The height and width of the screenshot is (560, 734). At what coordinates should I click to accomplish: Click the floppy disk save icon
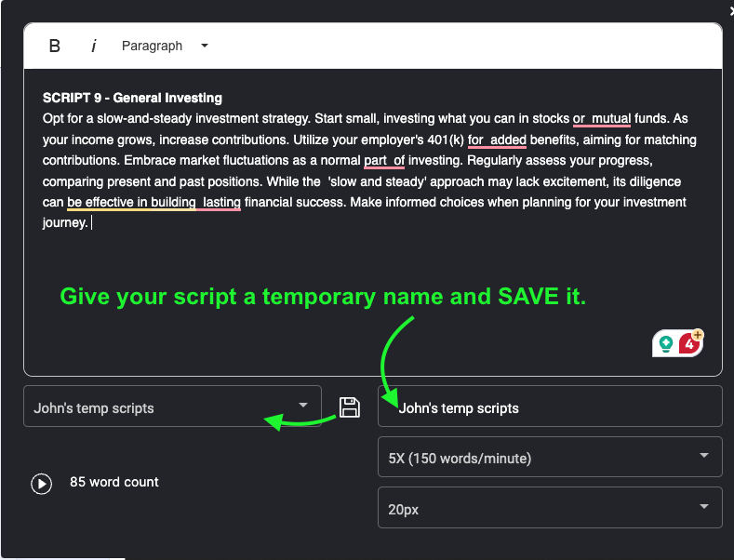(349, 407)
